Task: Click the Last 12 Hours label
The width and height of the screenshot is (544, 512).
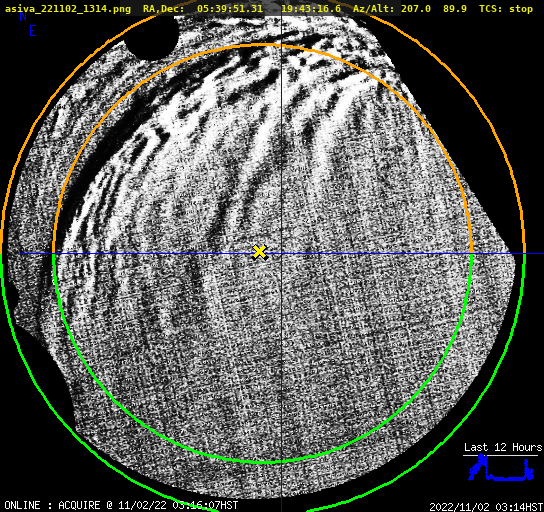Action: tap(503, 447)
